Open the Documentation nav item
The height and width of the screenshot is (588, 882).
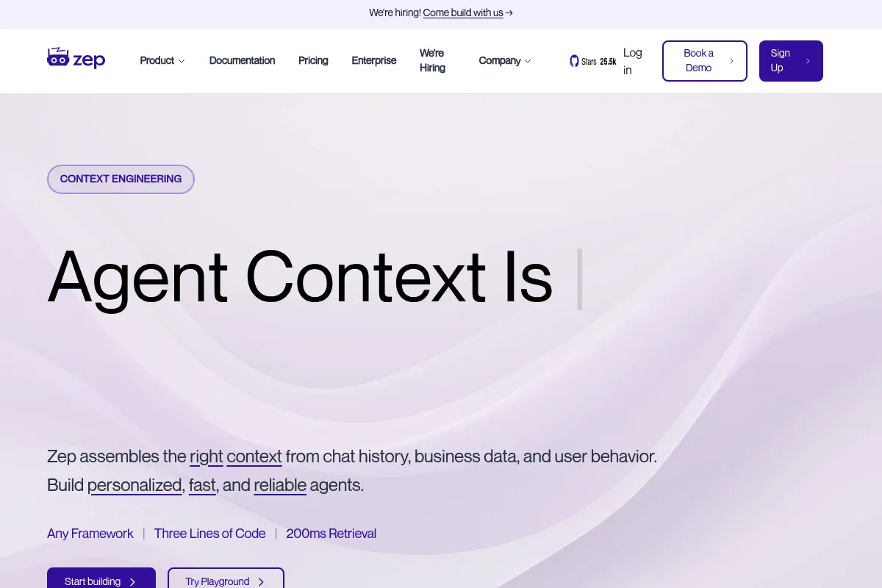pos(242,61)
